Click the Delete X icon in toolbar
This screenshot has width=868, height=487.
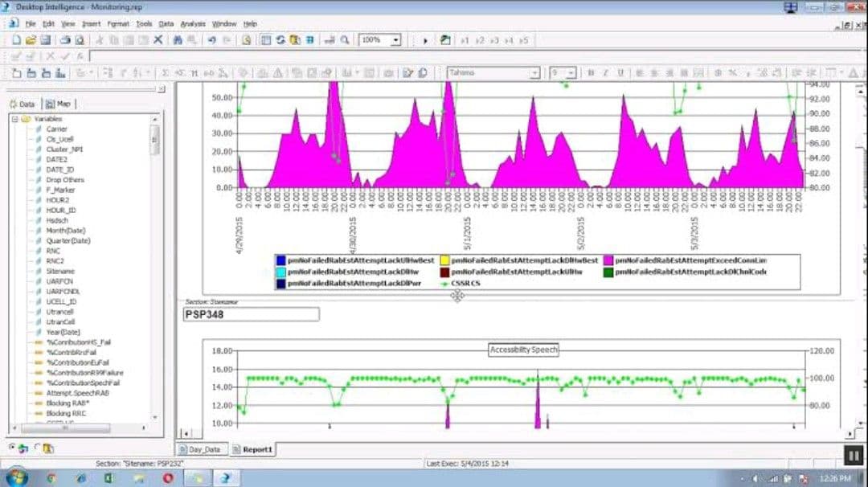[158, 39]
